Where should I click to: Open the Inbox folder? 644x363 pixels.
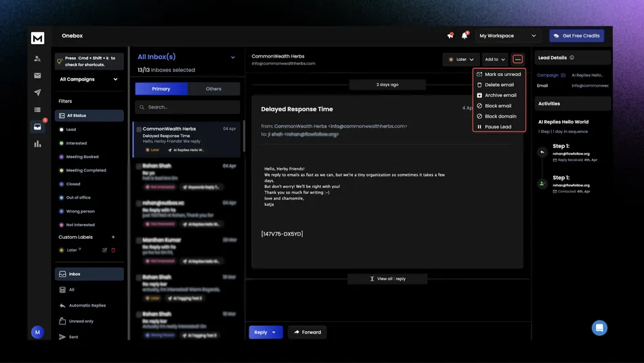pyautogui.click(x=89, y=274)
